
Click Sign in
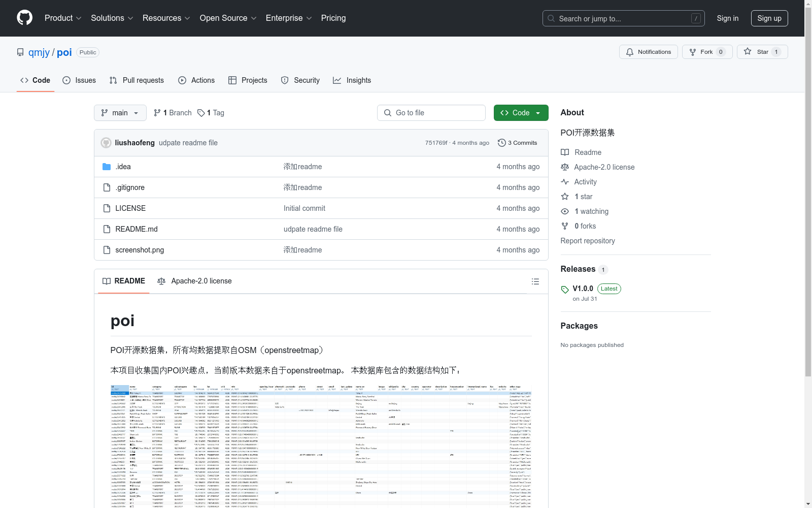(728, 18)
